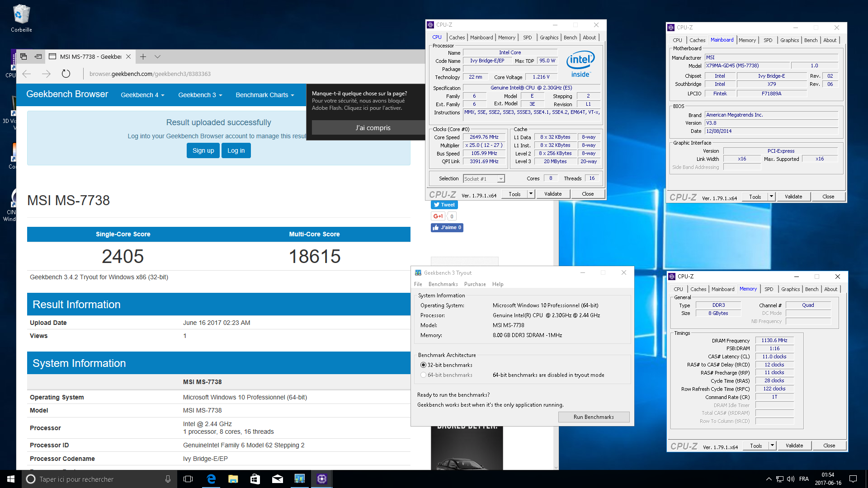Open the Geekbench 3 dropdown menu
Viewport: 868px width, 488px height.
coord(200,95)
